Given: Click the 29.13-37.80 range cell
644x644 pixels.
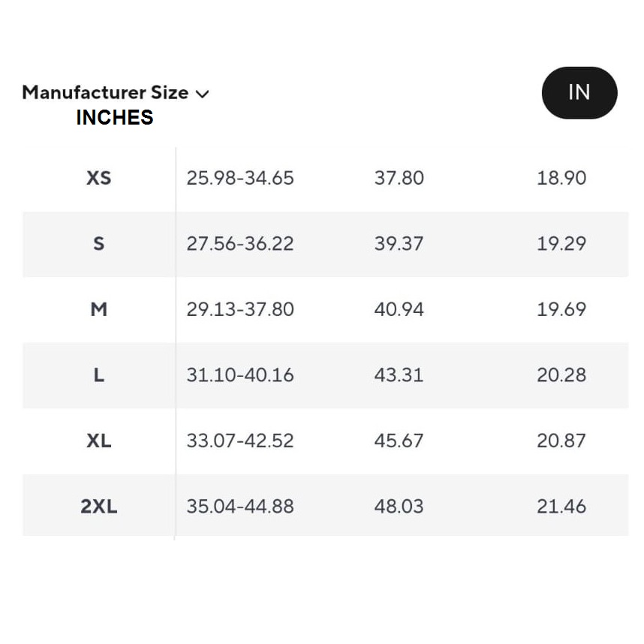Looking at the screenshot, I should coord(240,310).
